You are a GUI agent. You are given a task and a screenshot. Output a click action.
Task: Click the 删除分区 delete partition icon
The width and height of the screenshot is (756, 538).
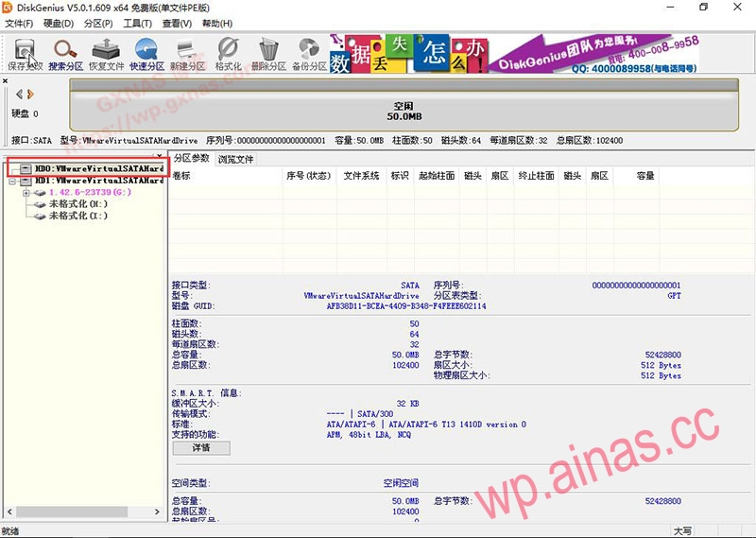coord(268,54)
